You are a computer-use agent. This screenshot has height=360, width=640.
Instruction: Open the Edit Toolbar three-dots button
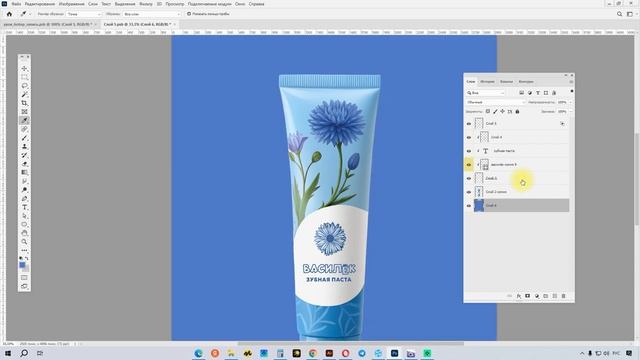(x=24, y=250)
